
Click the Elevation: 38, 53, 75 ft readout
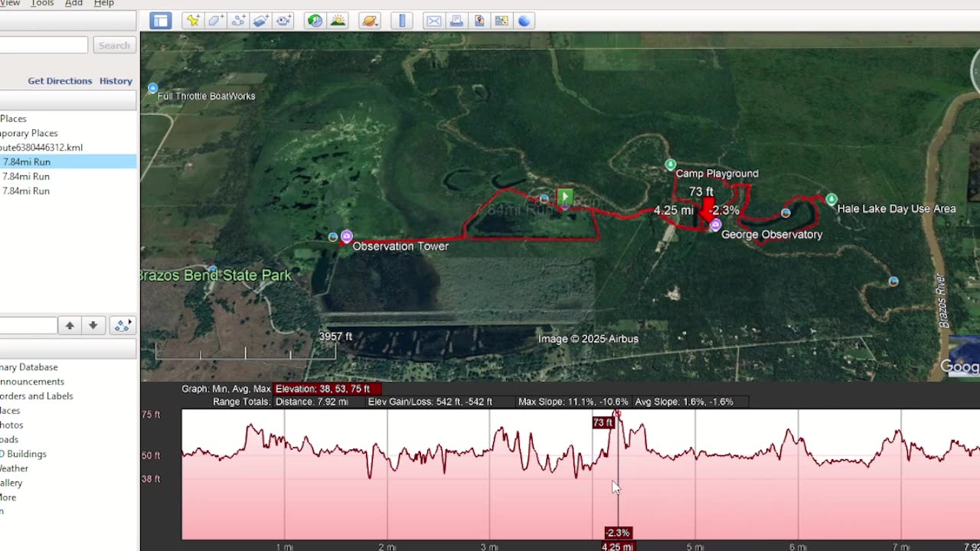[327, 389]
